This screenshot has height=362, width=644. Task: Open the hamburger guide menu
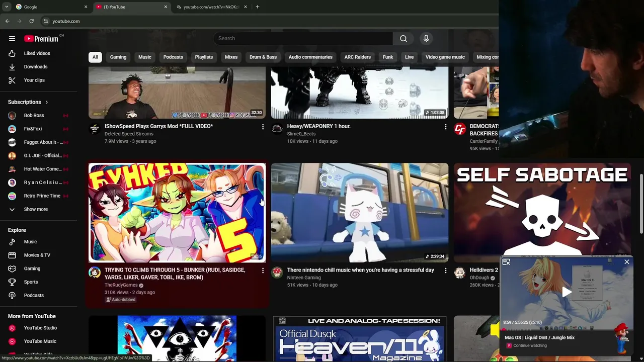[x=12, y=39]
